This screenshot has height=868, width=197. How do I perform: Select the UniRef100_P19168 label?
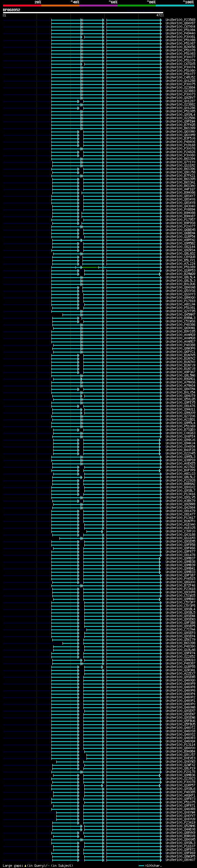click(x=180, y=145)
